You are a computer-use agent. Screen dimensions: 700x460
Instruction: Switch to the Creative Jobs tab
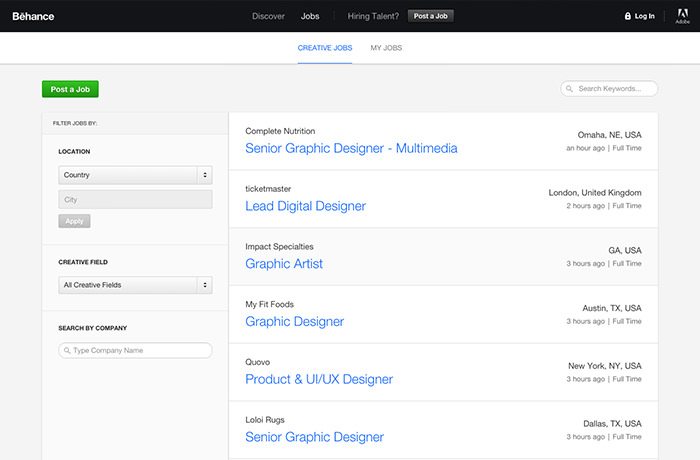[x=325, y=48]
